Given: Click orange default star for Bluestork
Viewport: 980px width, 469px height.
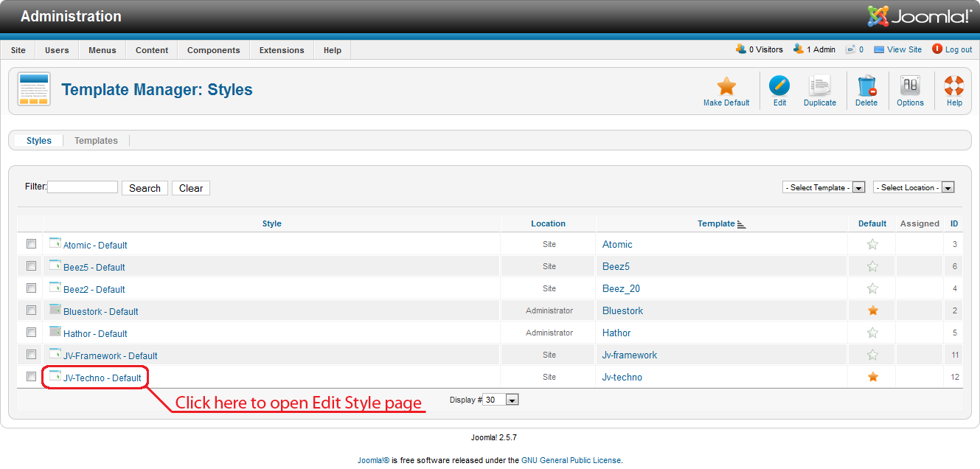Looking at the screenshot, I should [x=873, y=310].
